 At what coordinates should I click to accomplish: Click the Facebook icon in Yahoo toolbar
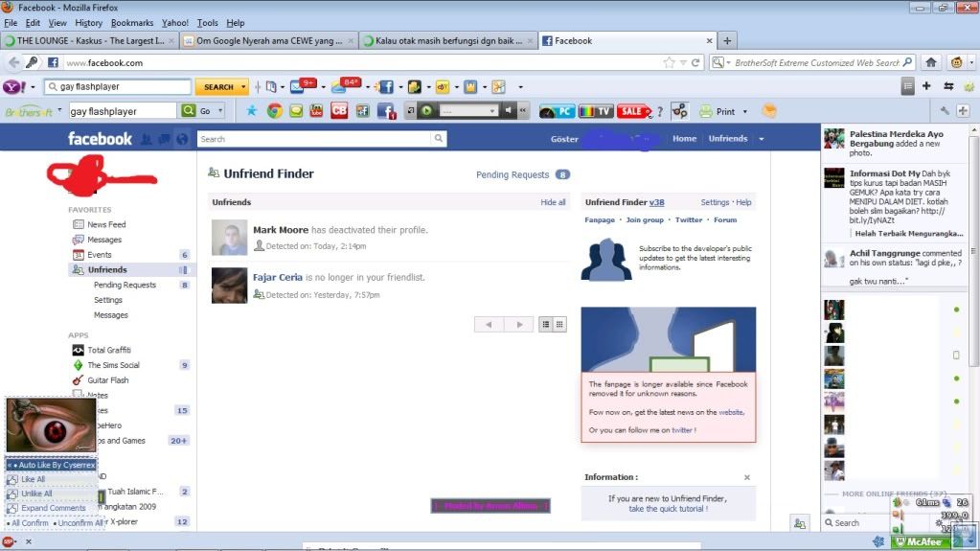[386, 87]
